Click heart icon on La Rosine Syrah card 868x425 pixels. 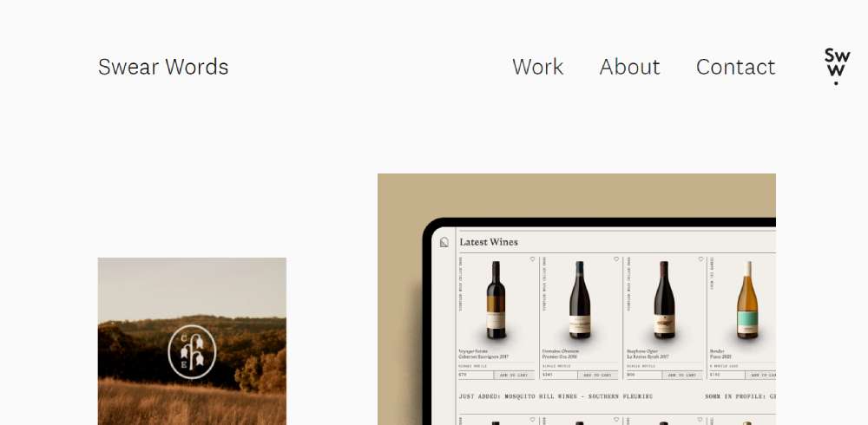tap(700, 259)
